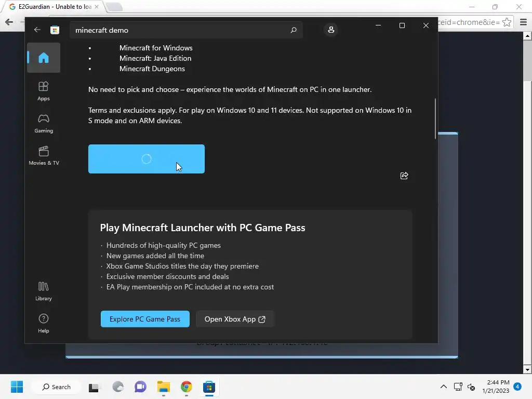
Task: Click Chrome scrollbar up arrow
Action: tap(527, 36)
